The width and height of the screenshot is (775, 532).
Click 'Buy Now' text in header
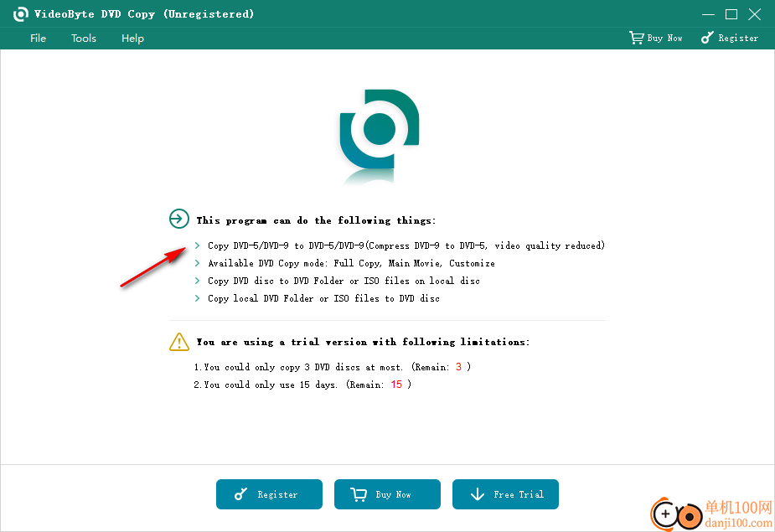(664, 38)
